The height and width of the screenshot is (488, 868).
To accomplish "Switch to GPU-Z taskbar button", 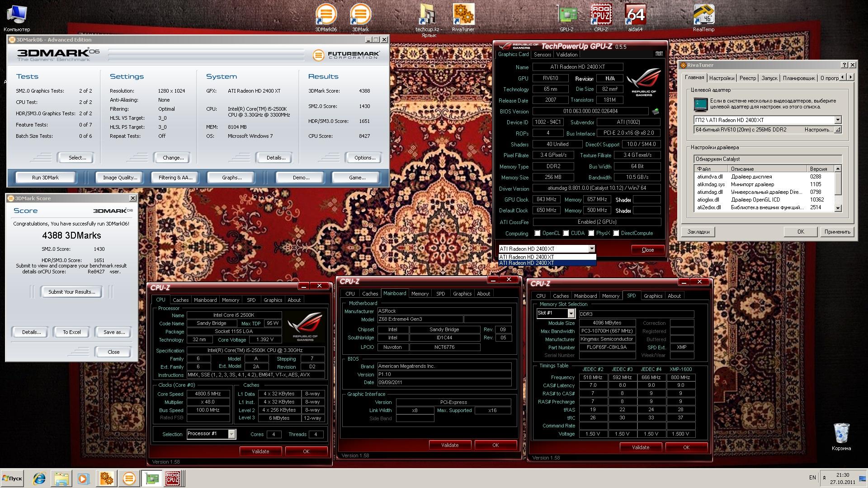I will pos(151,478).
